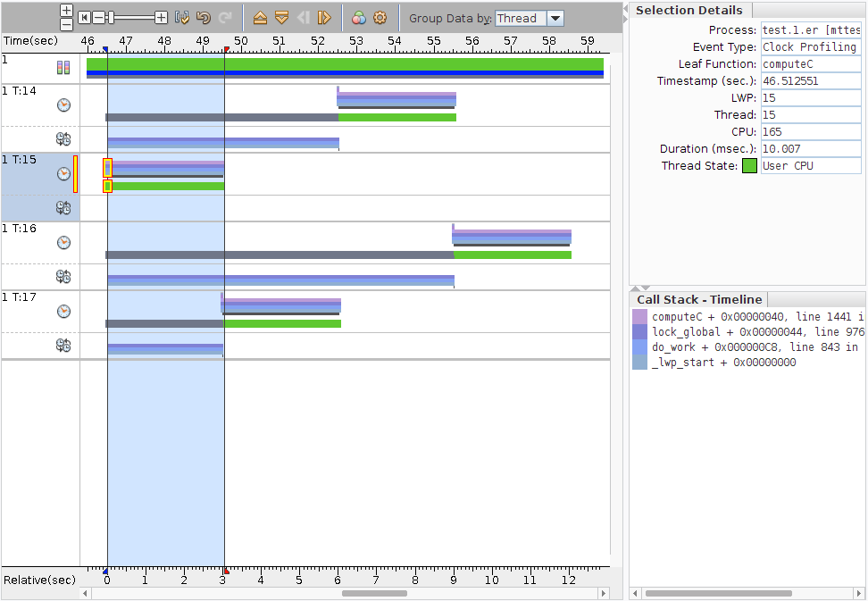The height and width of the screenshot is (601, 868).
Task: Click the right panel scrollbar left arrow
Action: [634, 593]
